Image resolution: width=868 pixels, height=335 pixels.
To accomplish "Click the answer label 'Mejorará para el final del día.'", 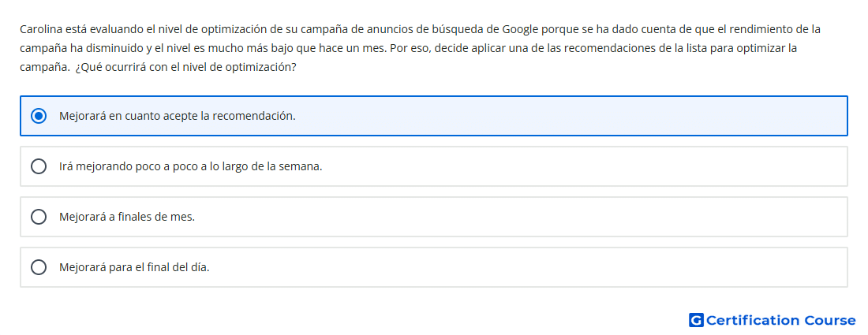I will click(134, 267).
